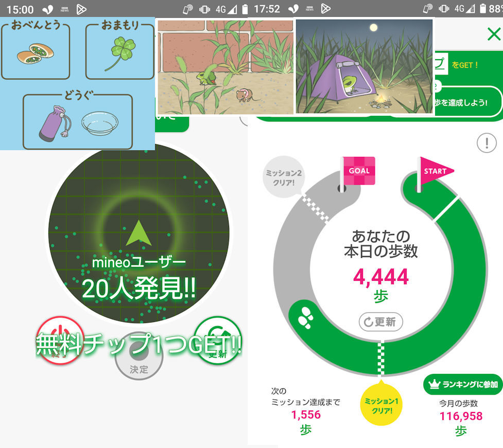The width and height of the screenshot is (503, 448).
Task: Select the purple pouch in どうぐ slot
Action: [55, 123]
